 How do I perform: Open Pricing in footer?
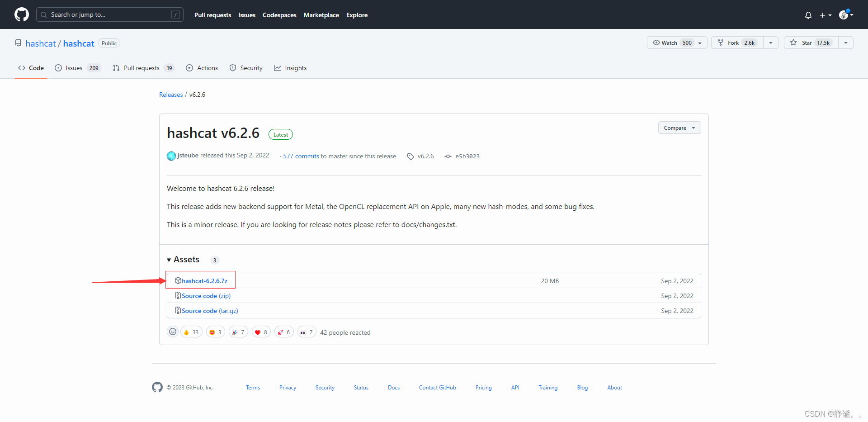point(483,388)
